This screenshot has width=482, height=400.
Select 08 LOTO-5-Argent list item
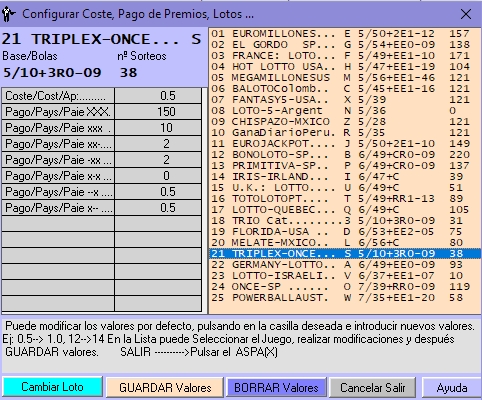[x=345, y=111]
